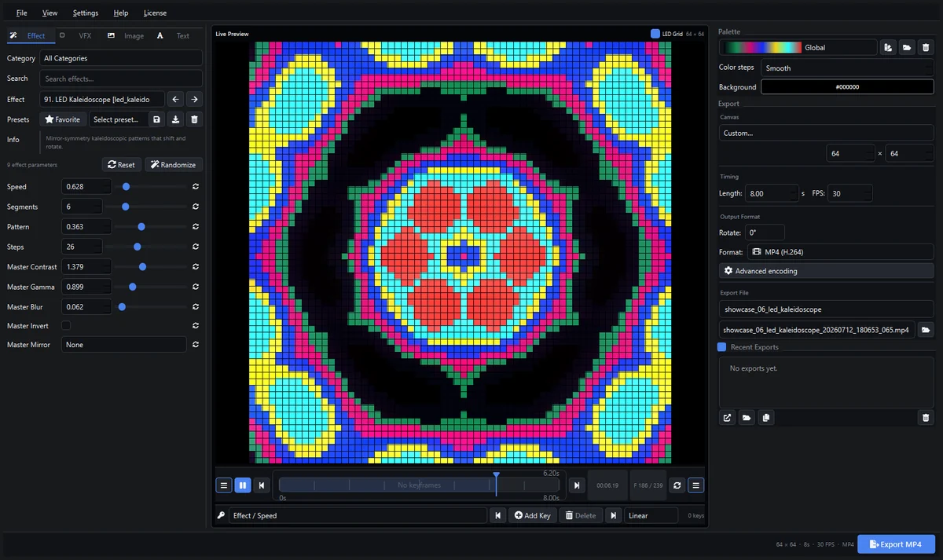Toggle the LED Grid checkbox
943x560 pixels.
655,34
